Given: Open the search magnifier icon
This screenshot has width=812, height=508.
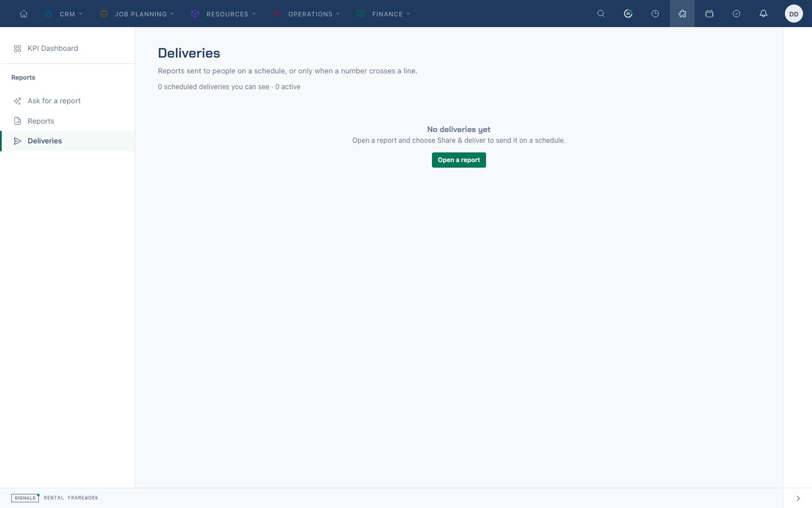Looking at the screenshot, I should tap(601, 14).
